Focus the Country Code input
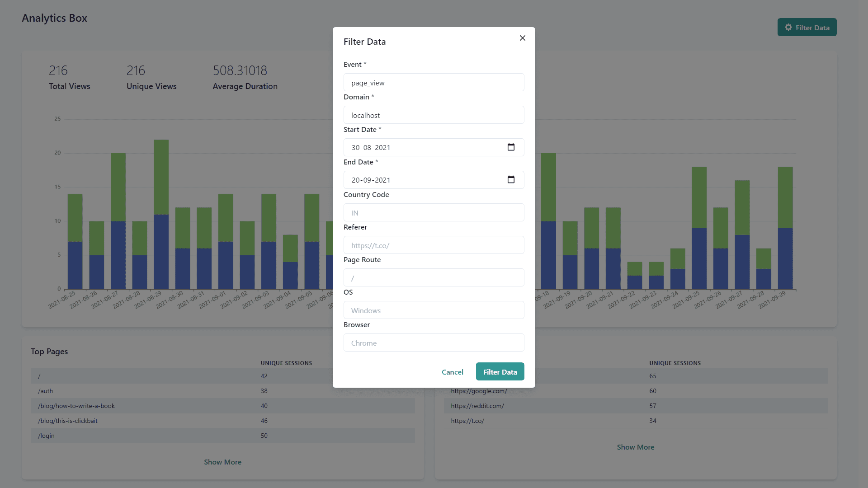The width and height of the screenshot is (868, 488). (433, 213)
